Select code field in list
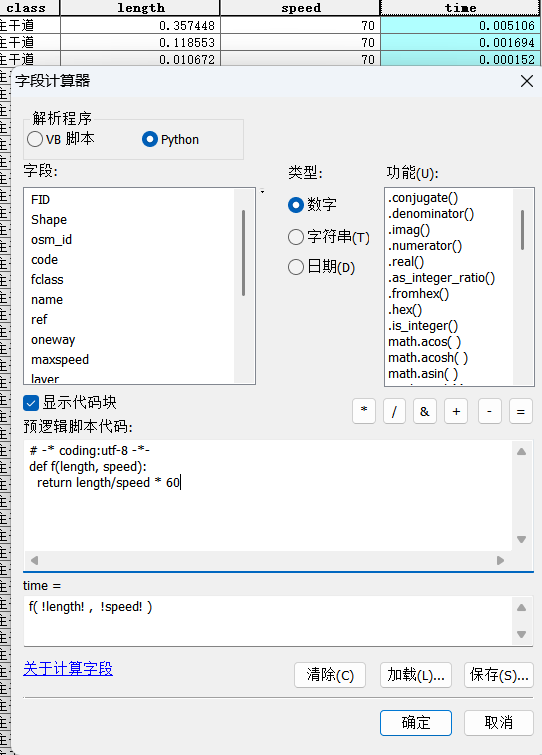The image size is (542, 755). click(44, 260)
